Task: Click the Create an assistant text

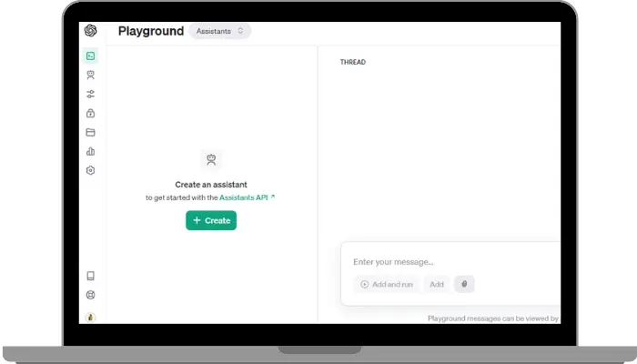Action: (211, 185)
